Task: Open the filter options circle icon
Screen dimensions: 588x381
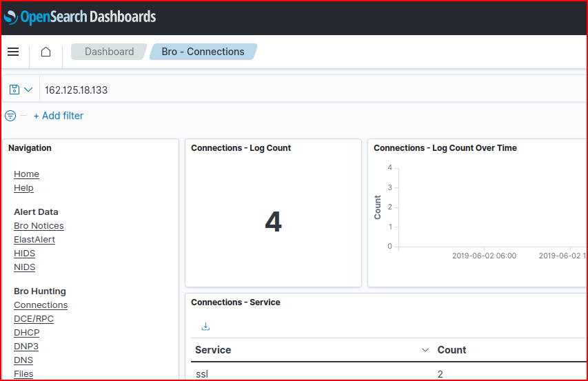Action: [10, 116]
